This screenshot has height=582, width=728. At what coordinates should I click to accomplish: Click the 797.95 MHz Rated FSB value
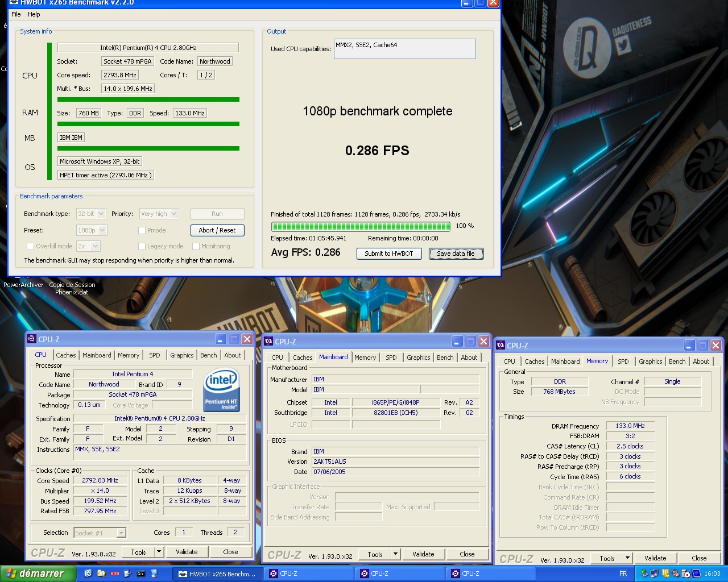(x=100, y=511)
